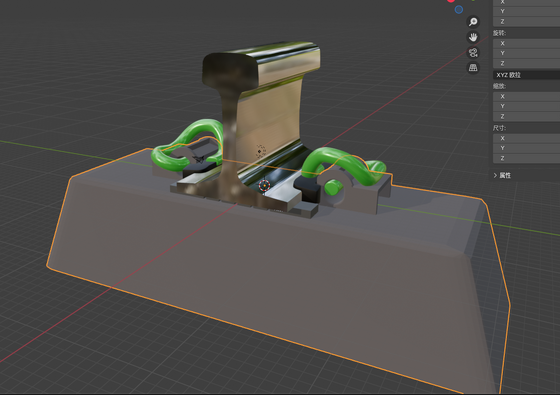This screenshot has width=560, height=395.
Task: Click the 旋转 Y value field
Action: [x=526, y=53]
